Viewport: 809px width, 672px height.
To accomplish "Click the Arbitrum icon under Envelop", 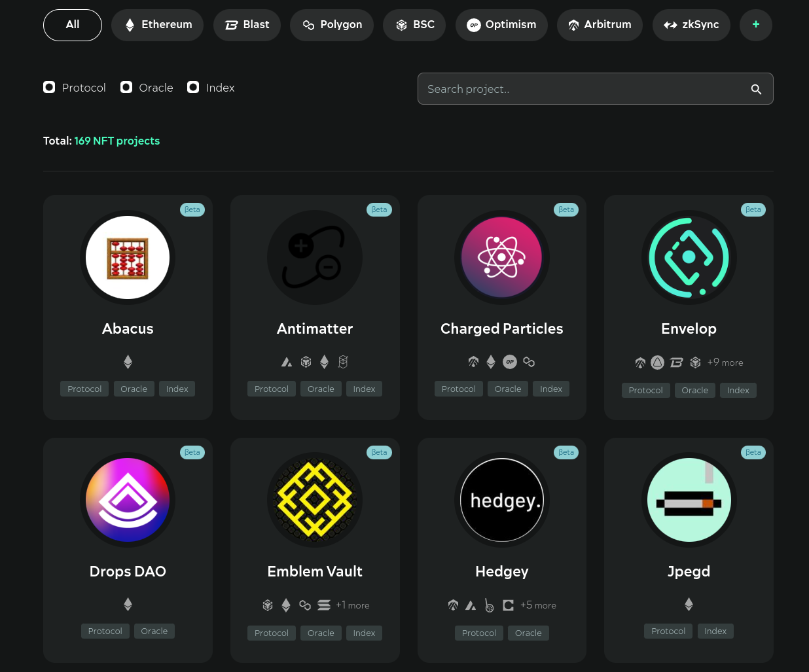I will (640, 363).
